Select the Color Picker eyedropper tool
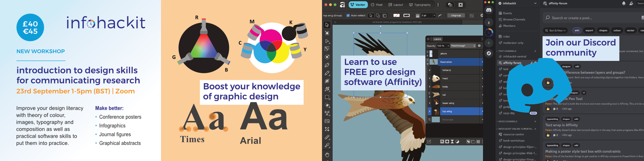The width and height of the screenshot is (644, 161). click(x=327, y=146)
